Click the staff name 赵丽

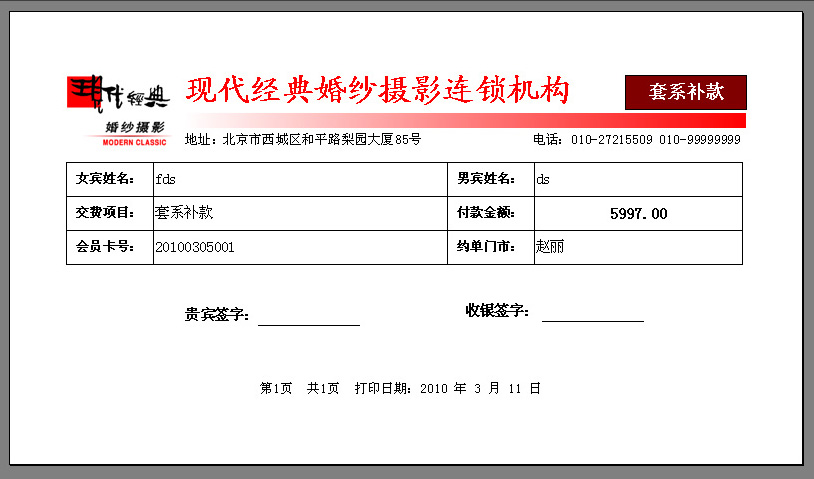coord(550,247)
